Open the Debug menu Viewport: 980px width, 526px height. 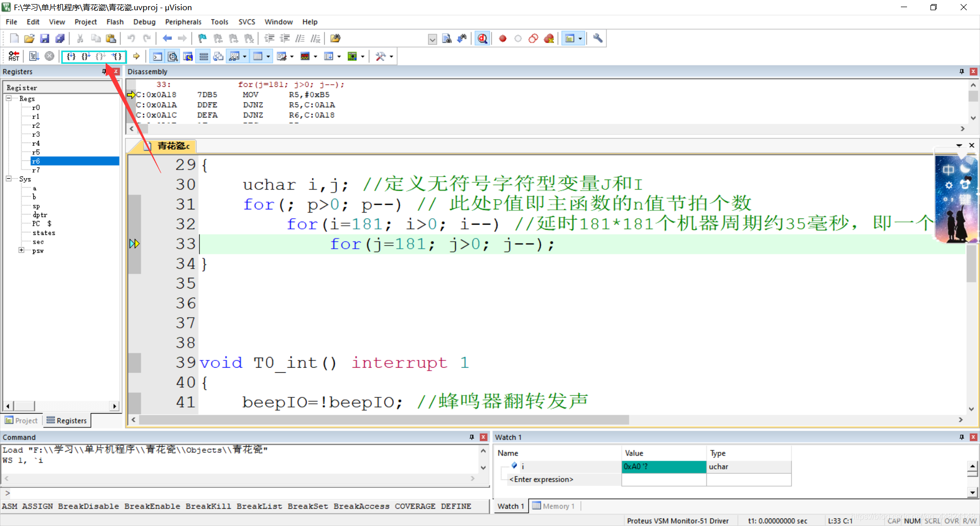pyautogui.click(x=144, y=22)
